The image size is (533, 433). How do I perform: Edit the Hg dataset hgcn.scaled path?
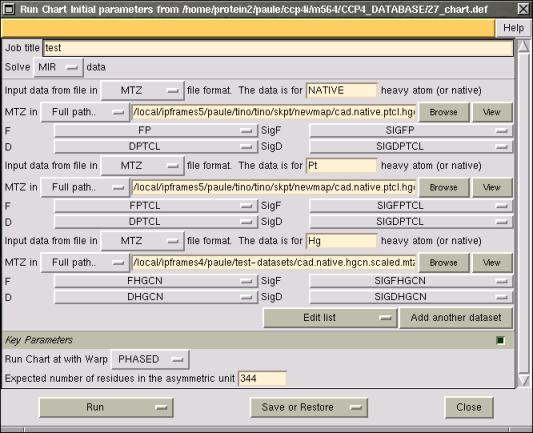(x=274, y=263)
